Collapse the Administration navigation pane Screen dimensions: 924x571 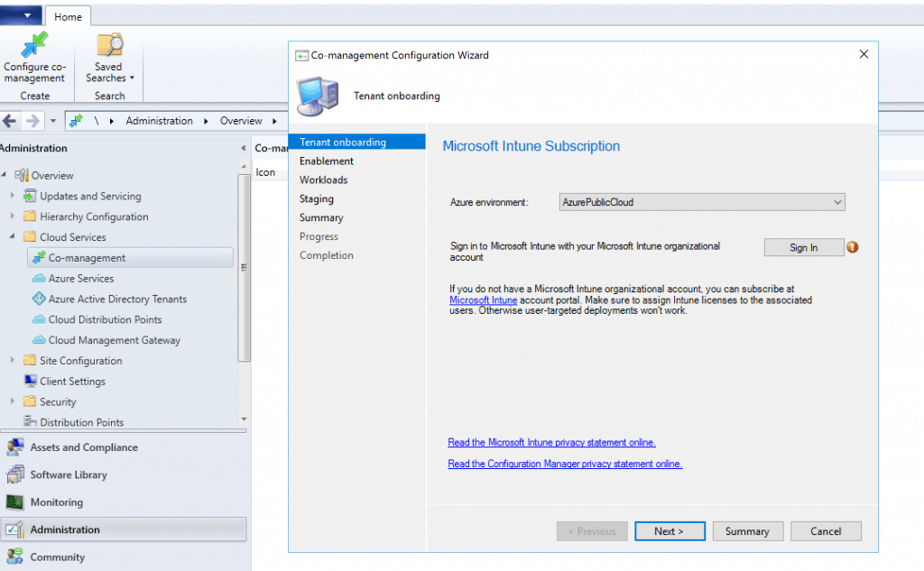pos(244,148)
